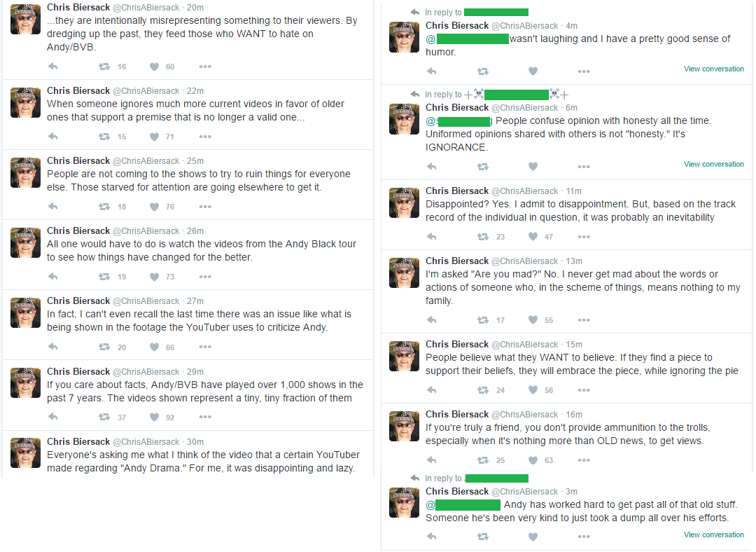View conversation for the 'took a dump' reply
756x552 pixels.
tap(713, 534)
